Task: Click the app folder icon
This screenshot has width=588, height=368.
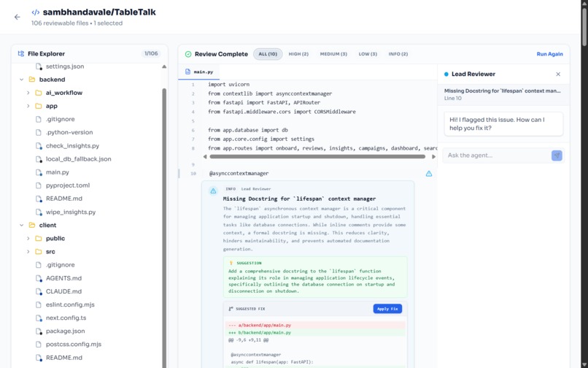Action: [38, 106]
